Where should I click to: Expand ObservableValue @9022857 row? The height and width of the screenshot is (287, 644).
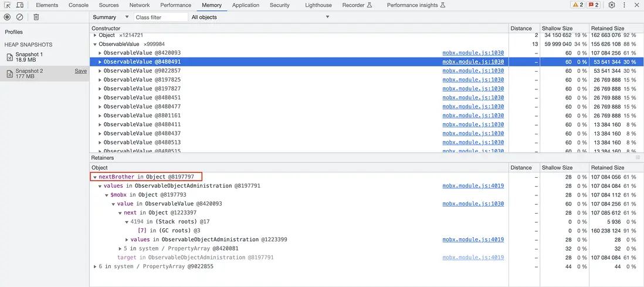(100, 70)
